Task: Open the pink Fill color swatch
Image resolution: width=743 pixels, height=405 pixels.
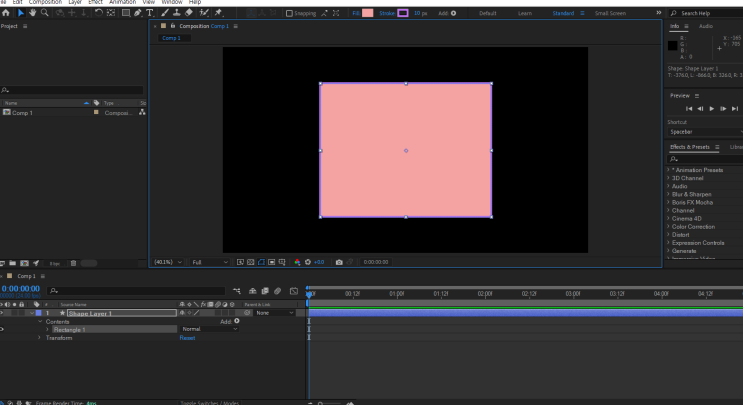Action: pos(367,13)
